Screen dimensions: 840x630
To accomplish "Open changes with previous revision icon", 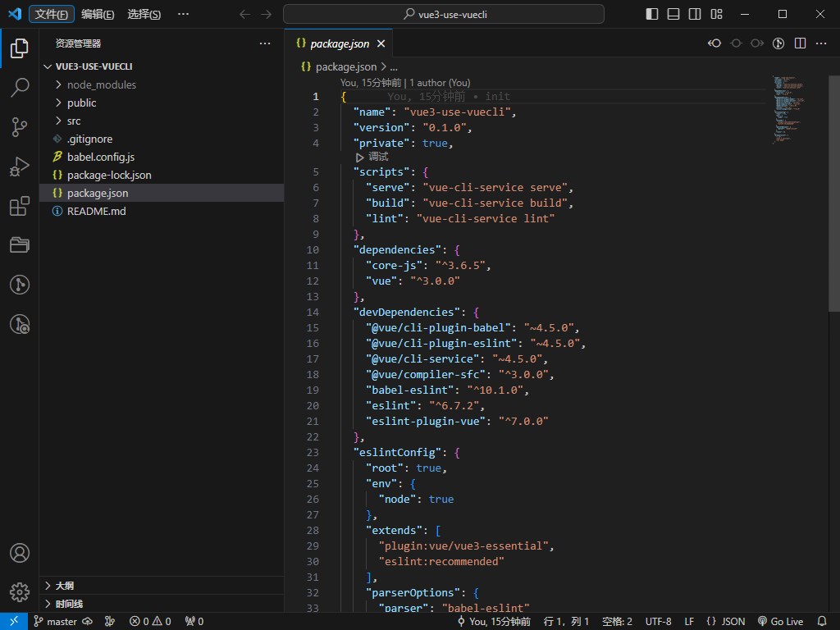I will point(714,43).
